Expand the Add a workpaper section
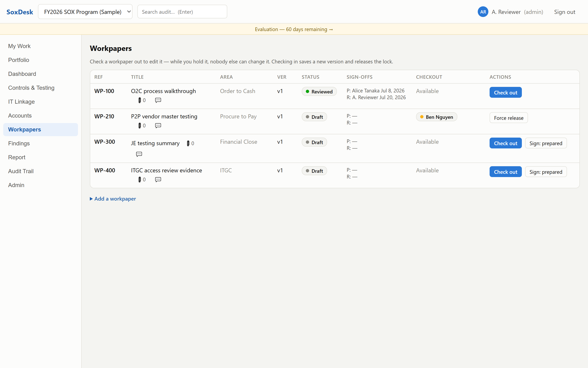This screenshot has width=588, height=368. click(x=113, y=199)
